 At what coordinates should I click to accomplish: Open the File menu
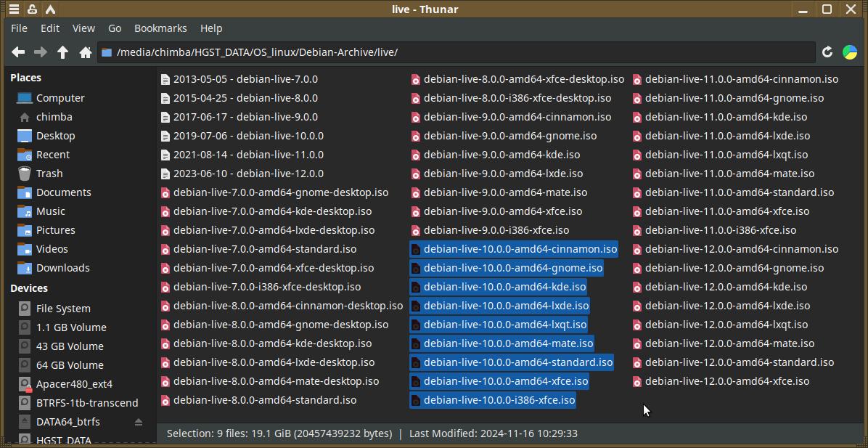[19, 28]
